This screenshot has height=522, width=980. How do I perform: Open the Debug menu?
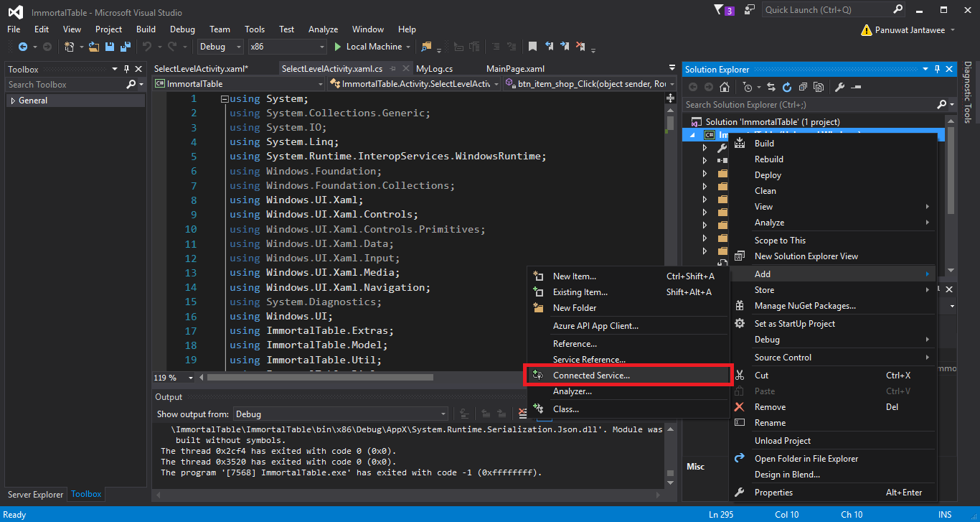coord(182,29)
